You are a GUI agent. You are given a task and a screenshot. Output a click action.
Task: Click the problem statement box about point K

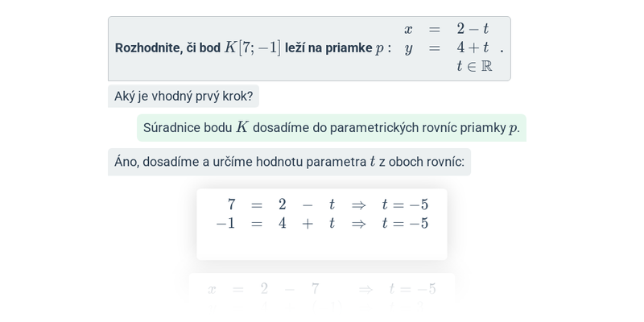309,48
